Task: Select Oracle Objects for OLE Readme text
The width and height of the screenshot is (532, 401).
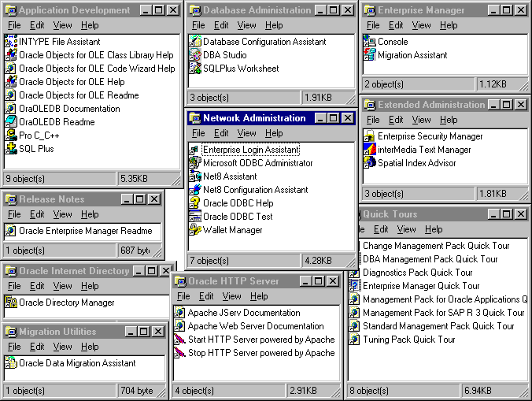Action: pos(79,95)
